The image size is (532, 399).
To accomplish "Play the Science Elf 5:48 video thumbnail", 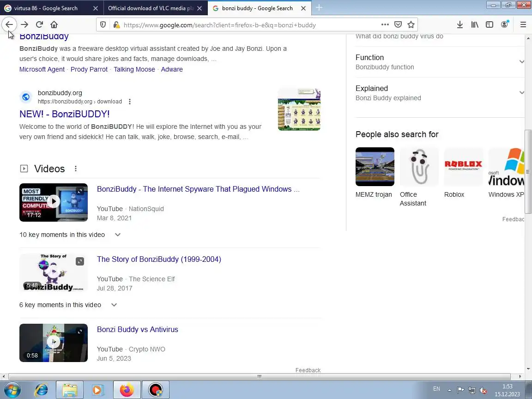I will click(x=54, y=272).
